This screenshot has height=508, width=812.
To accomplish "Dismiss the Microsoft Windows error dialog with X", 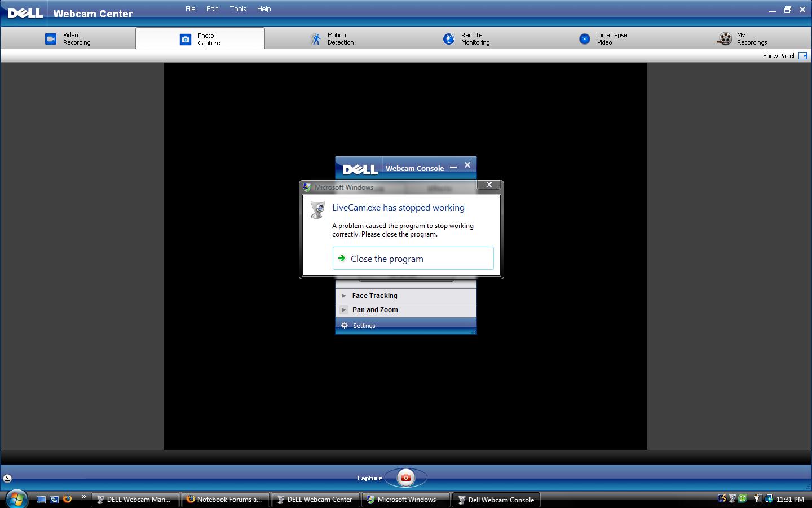I will pos(489,185).
